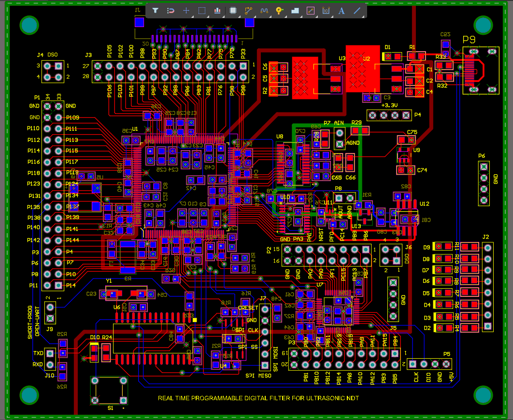This screenshot has height=420, width=513.
Task: Select the Move objects cross icon
Action: [186, 10]
